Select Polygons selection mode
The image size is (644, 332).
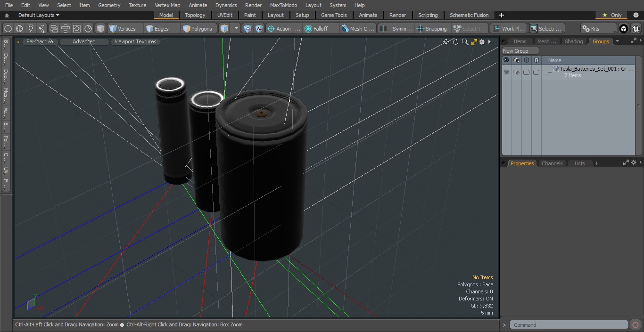198,29
